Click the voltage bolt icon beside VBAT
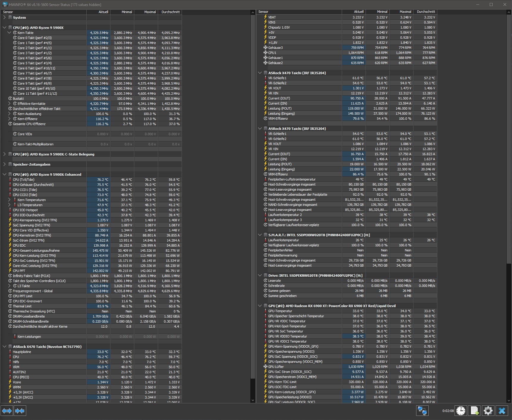512x420 pixels. tap(266, 17)
